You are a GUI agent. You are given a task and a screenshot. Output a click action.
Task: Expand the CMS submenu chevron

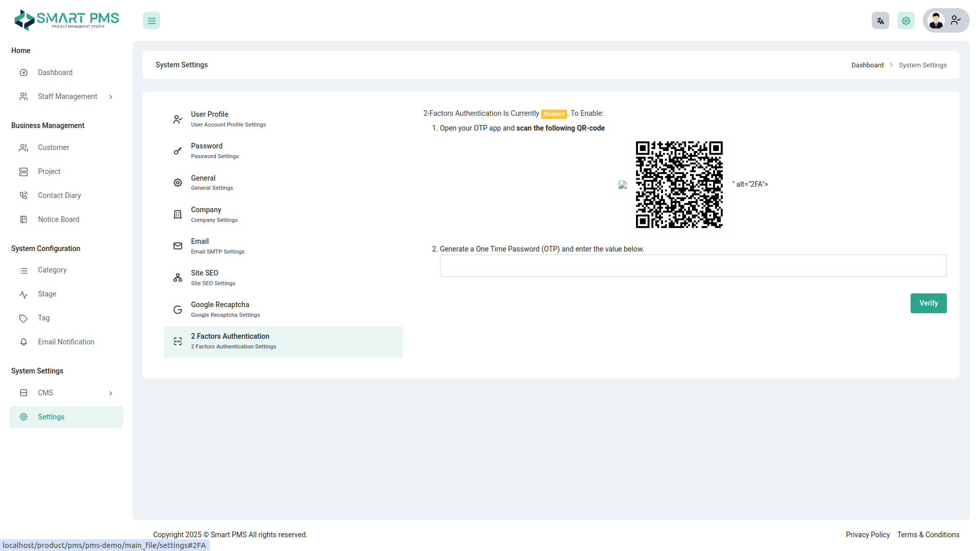[111, 393]
